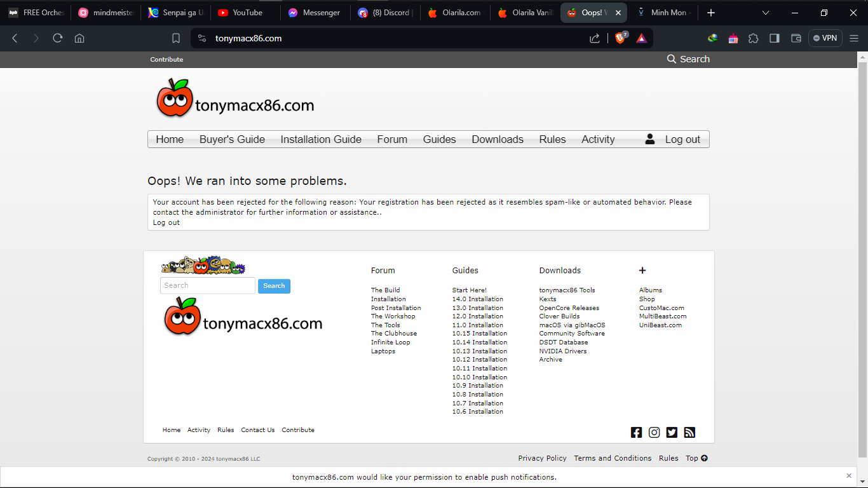868x488 pixels.
Task: Click the share icon in the address bar
Action: (x=595, y=38)
